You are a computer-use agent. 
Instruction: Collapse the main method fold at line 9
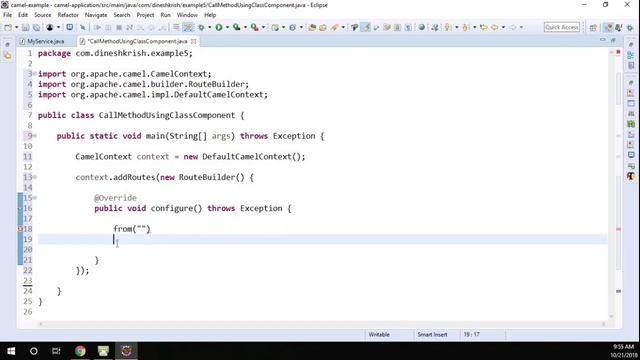[35, 136]
